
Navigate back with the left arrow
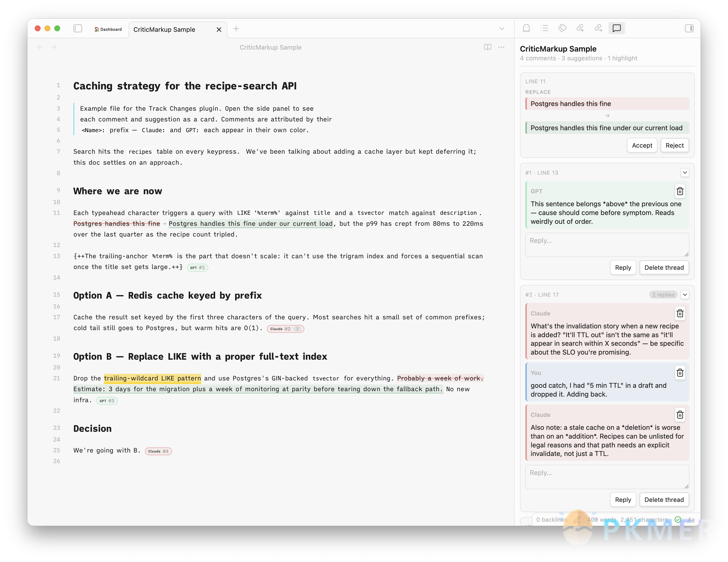click(40, 47)
